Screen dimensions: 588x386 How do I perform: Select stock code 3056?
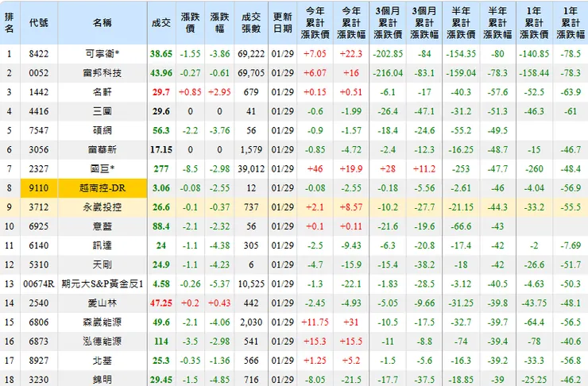tap(39, 149)
